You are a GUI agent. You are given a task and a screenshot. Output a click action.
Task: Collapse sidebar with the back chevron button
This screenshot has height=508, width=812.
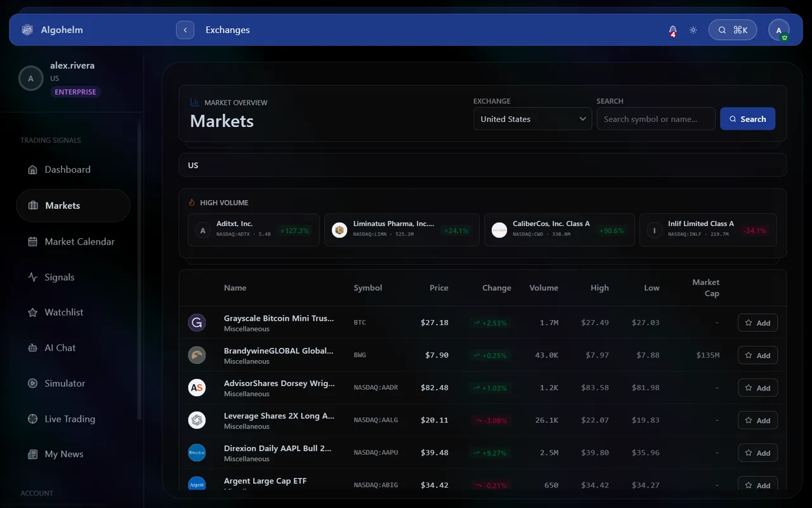click(x=185, y=30)
